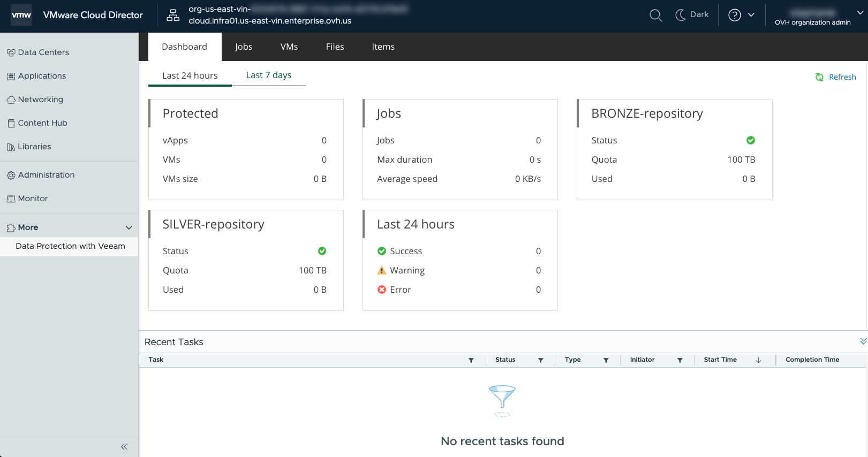This screenshot has height=457, width=868.
Task: Click the Jobs card title
Action: tap(389, 113)
